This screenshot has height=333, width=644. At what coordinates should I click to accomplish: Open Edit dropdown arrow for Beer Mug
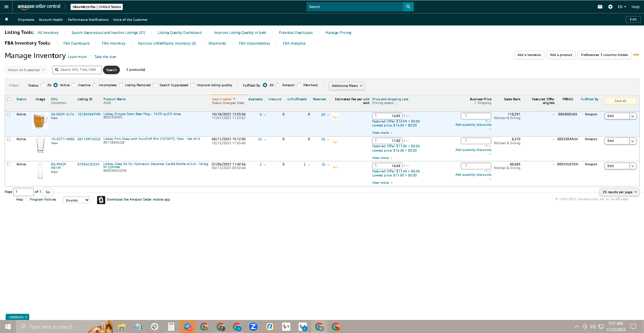click(633, 116)
